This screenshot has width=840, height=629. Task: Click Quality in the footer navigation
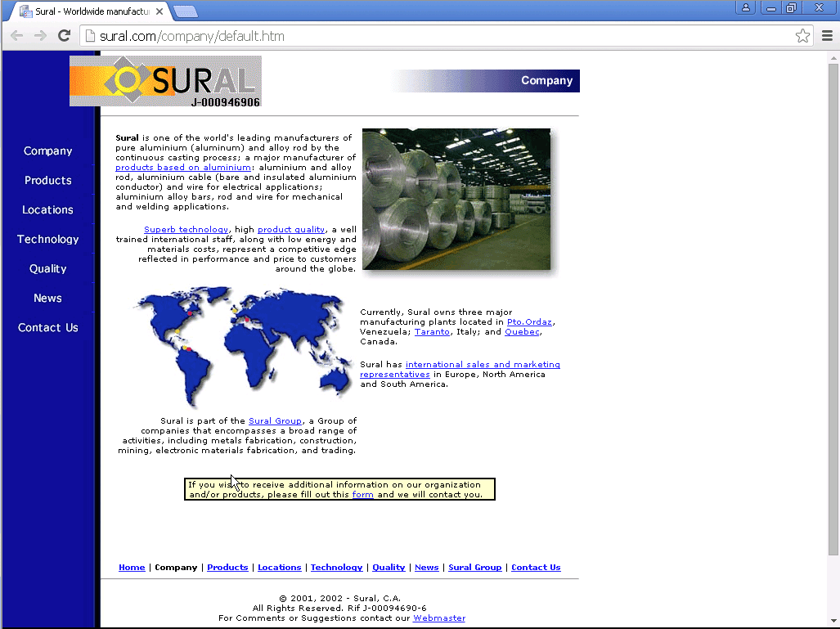[x=389, y=568]
